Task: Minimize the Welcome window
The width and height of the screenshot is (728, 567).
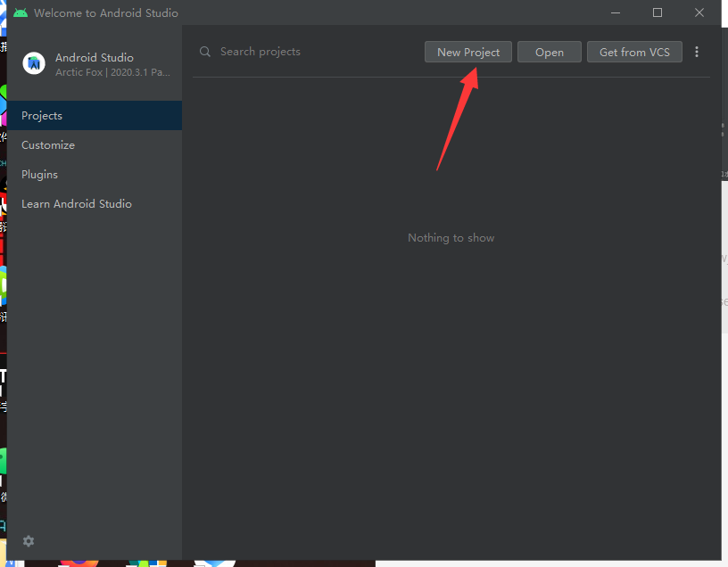Action: 616,12
